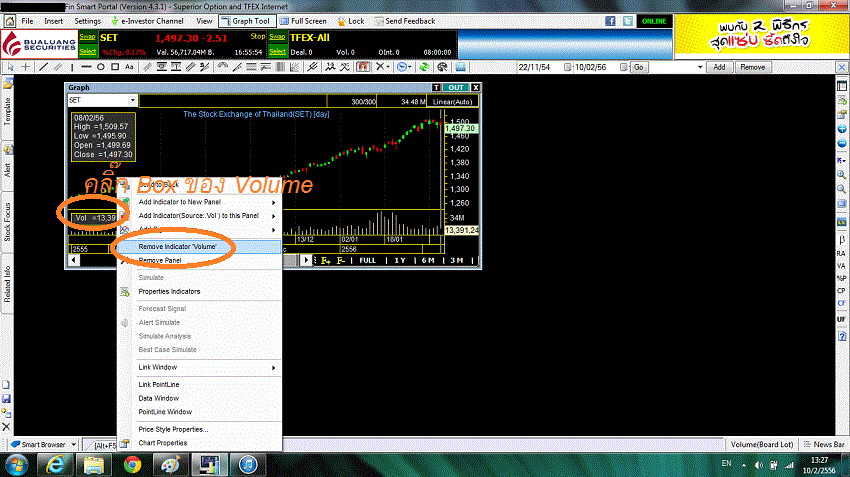Screen dimensions: 850x477
Task: Open Internet Explorer from taskbar
Action: 55,465
